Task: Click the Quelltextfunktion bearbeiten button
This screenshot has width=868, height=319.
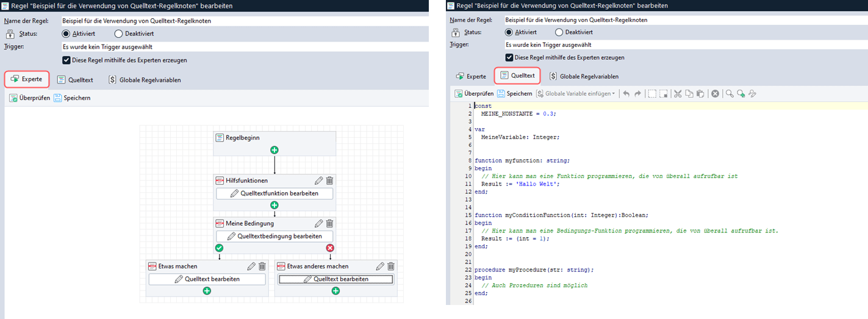Action: point(274,193)
